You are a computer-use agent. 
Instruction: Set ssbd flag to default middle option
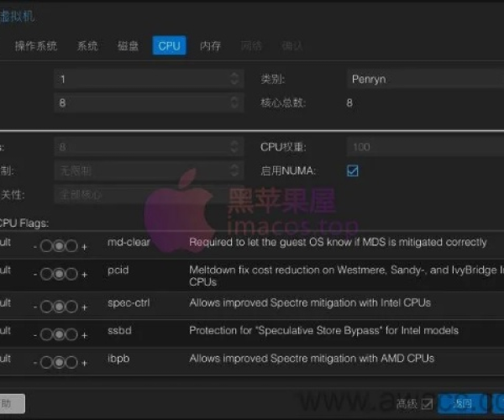pos(59,335)
